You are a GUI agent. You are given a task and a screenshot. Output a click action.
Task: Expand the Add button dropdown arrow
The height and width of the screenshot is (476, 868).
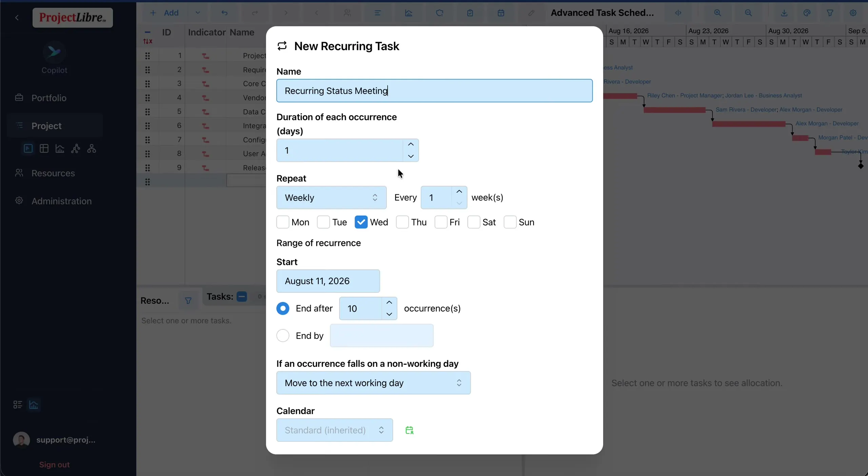tap(198, 13)
